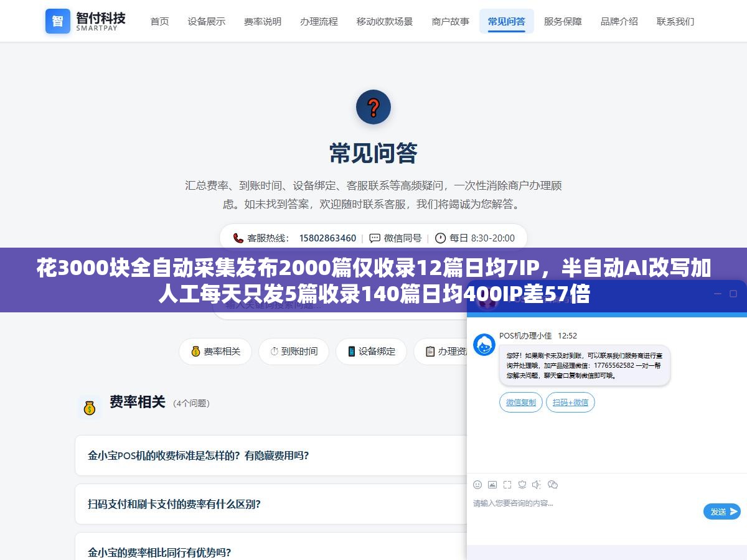Filter by the 到账时间 category chip
Viewport: 747px width, 560px height.
[293, 352]
